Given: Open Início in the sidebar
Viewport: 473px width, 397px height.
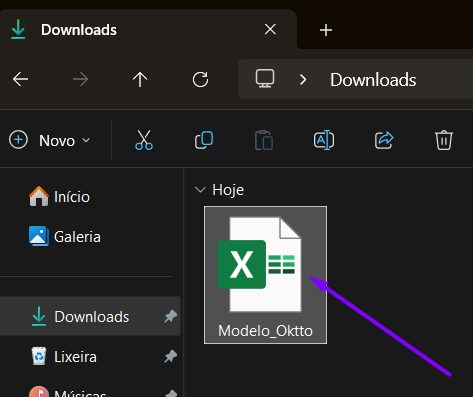Looking at the screenshot, I should 59,197.
